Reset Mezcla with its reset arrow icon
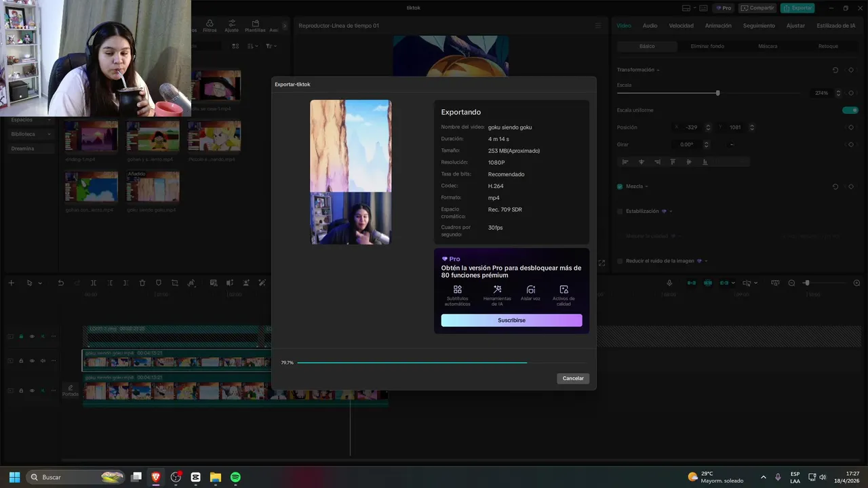868x488 pixels. pos(835,186)
